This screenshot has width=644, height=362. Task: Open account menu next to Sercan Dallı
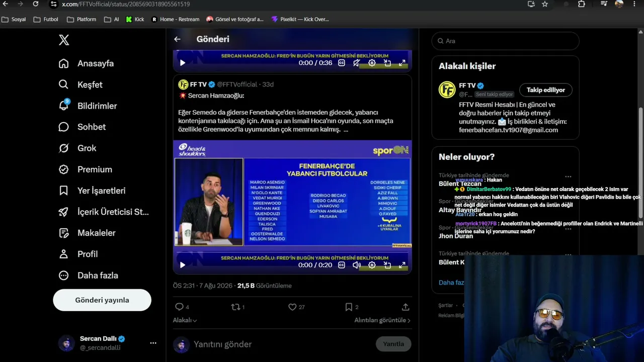153,343
